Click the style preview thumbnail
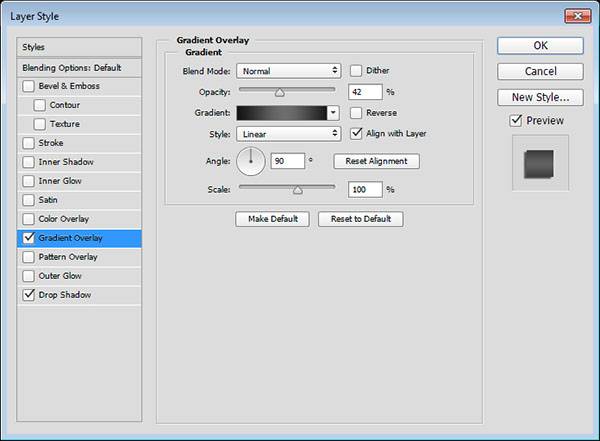Viewport: 600px width, 441px height. pos(540,162)
